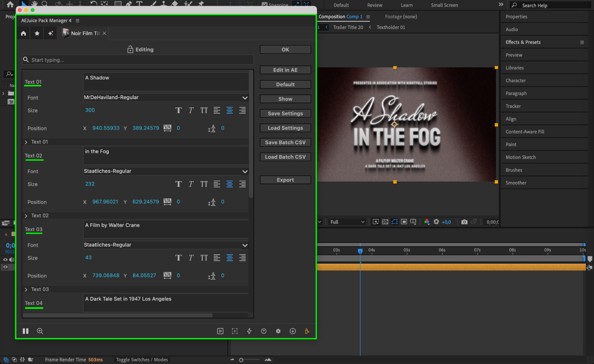The image size is (594, 364).
Task: Open the Full resolution dropdown
Action: 347,222
